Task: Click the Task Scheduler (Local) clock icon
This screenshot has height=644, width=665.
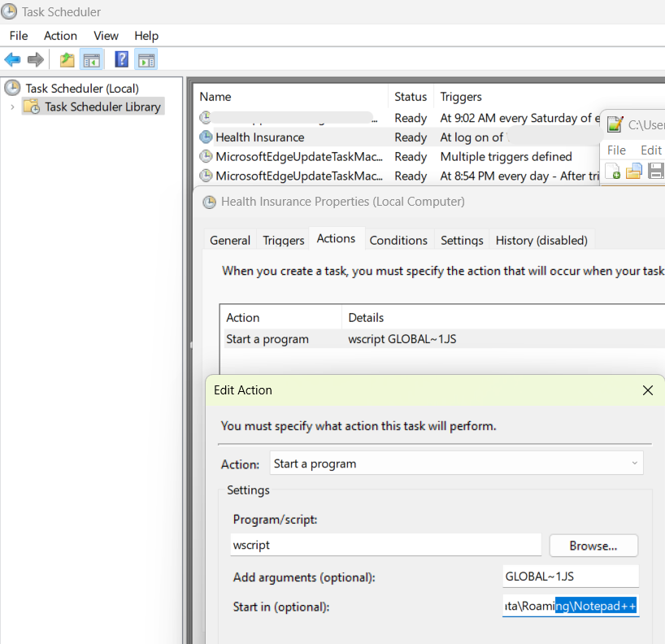Action: click(12, 88)
